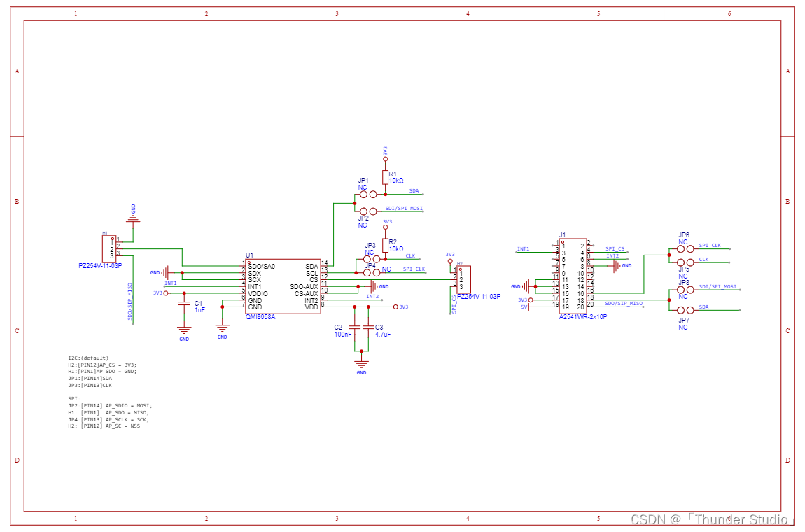
Task: Select the GND symbol beside U1 SDO-AUX pin
Action: click(379, 286)
